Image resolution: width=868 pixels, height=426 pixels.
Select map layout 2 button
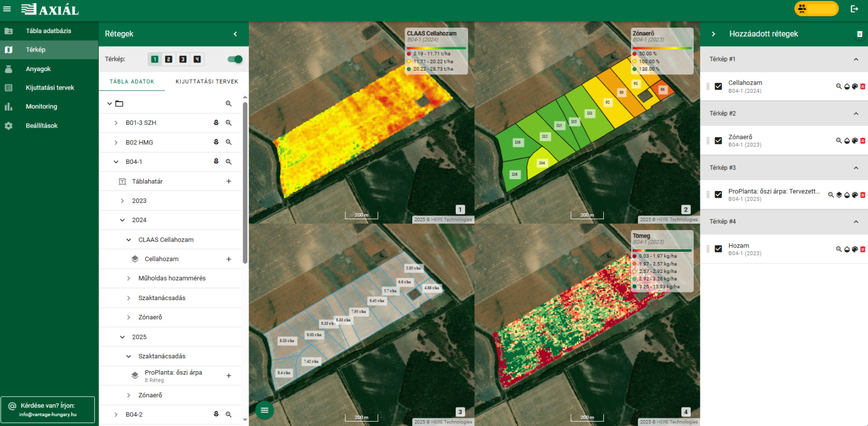(x=169, y=59)
